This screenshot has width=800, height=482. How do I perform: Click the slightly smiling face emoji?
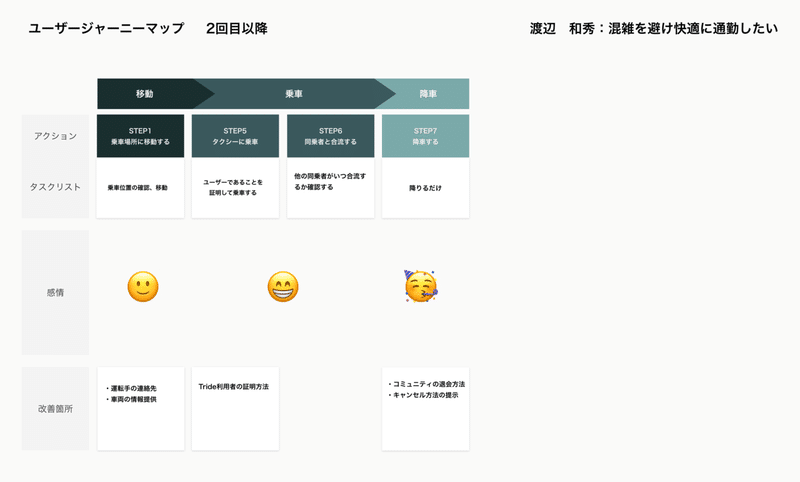(x=143, y=287)
